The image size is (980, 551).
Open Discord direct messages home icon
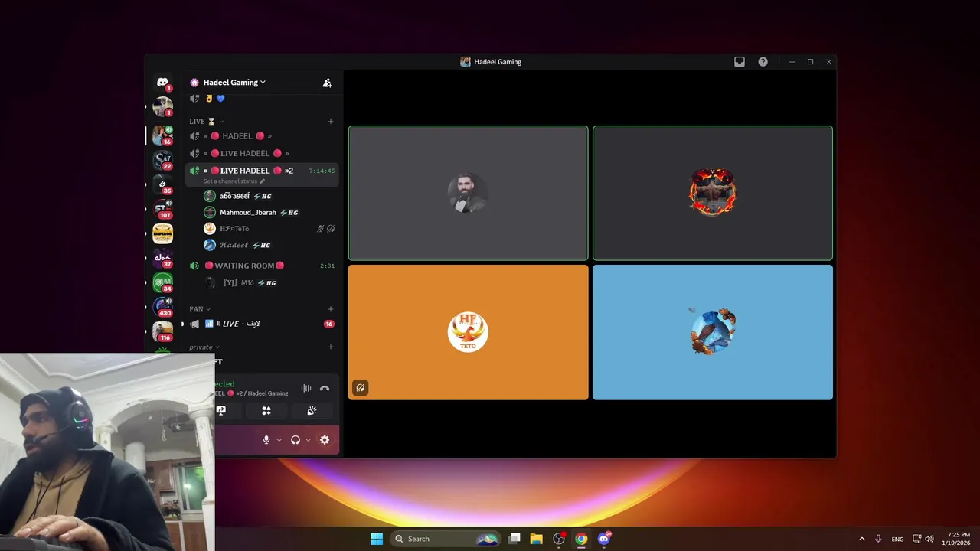162,82
